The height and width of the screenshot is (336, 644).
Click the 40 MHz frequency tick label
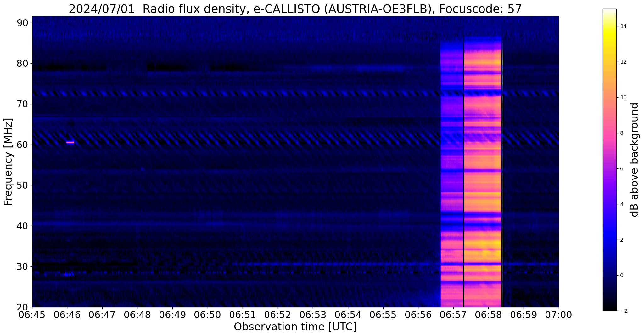[x=22, y=226]
